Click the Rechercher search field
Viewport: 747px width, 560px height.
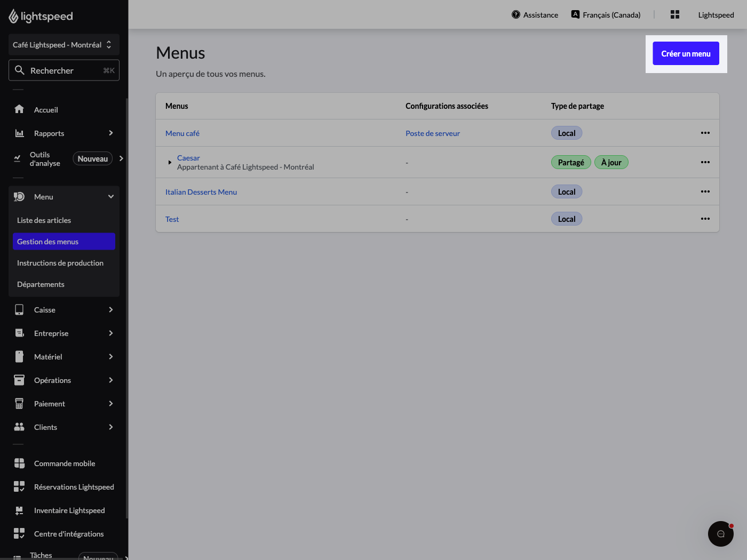[64, 70]
